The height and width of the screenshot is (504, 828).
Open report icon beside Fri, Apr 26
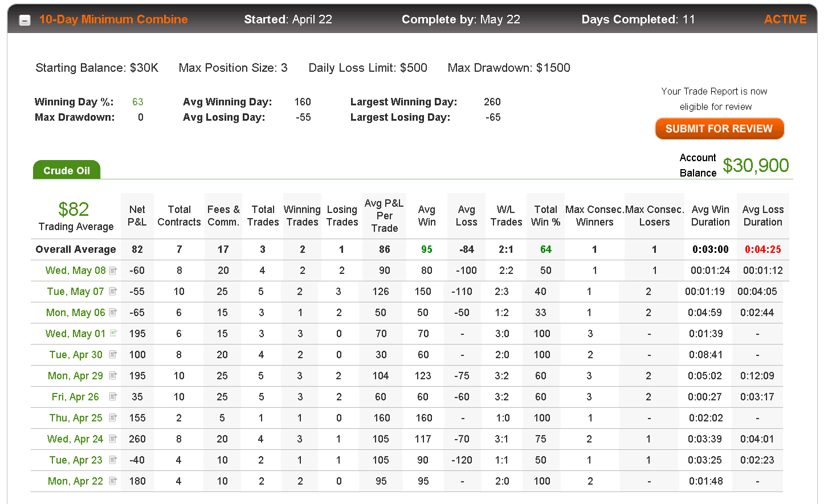tap(113, 396)
